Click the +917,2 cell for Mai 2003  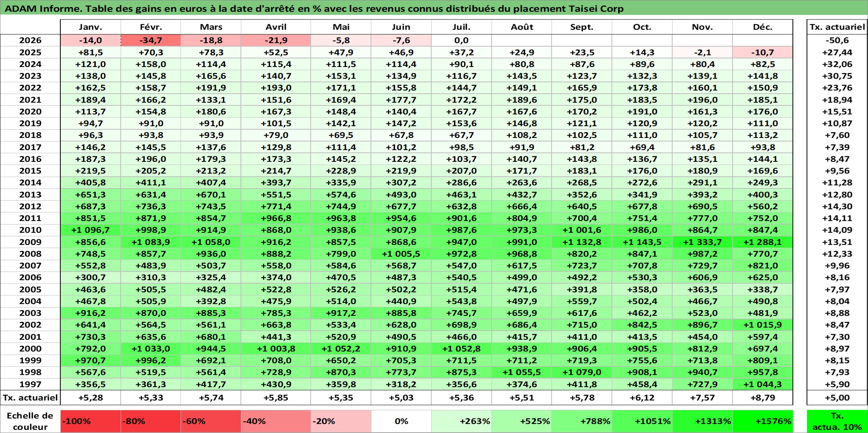(341, 313)
